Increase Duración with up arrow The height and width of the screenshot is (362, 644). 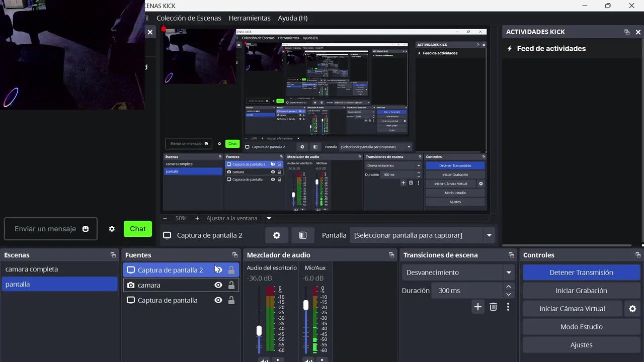point(509,287)
